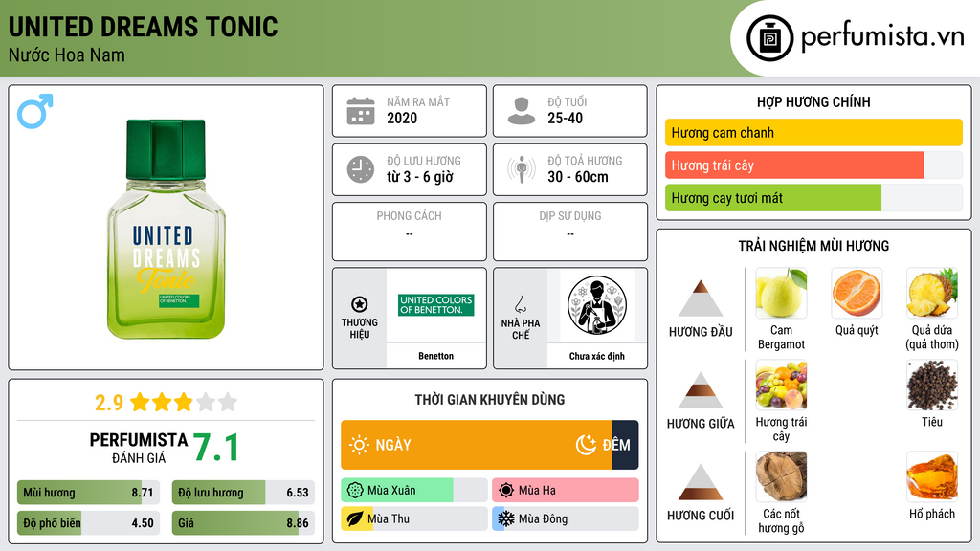Select the Hổ phách amber image
The width and height of the screenshot is (980, 551).
pos(932,476)
